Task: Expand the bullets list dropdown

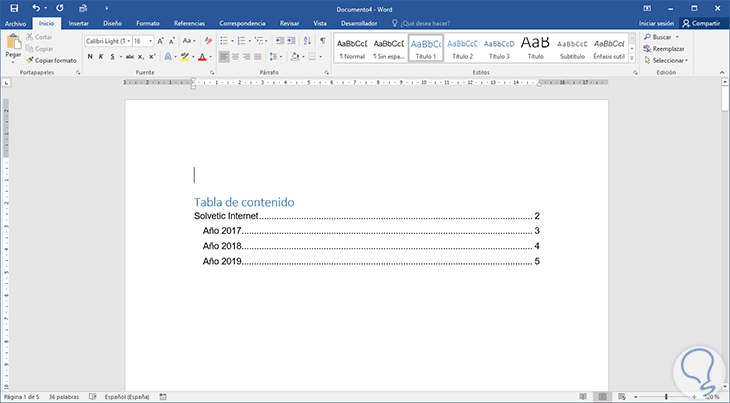Action: click(x=232, y=41)
